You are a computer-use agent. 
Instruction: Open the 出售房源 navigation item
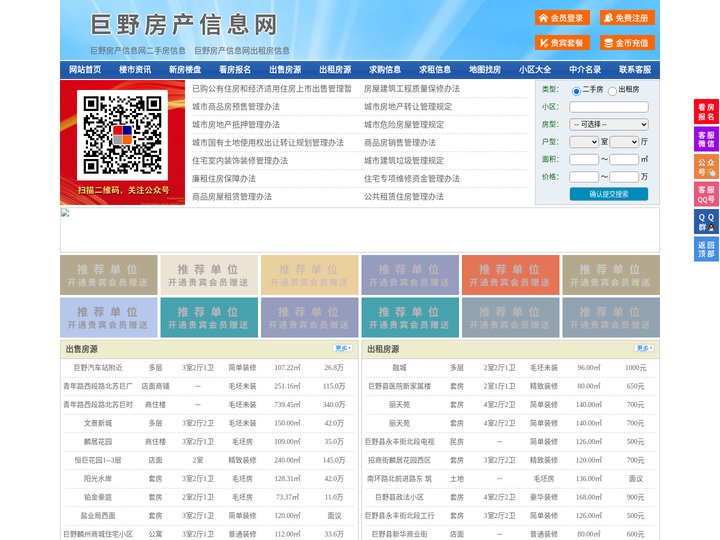pyautogui.click(x=285, y=70)
